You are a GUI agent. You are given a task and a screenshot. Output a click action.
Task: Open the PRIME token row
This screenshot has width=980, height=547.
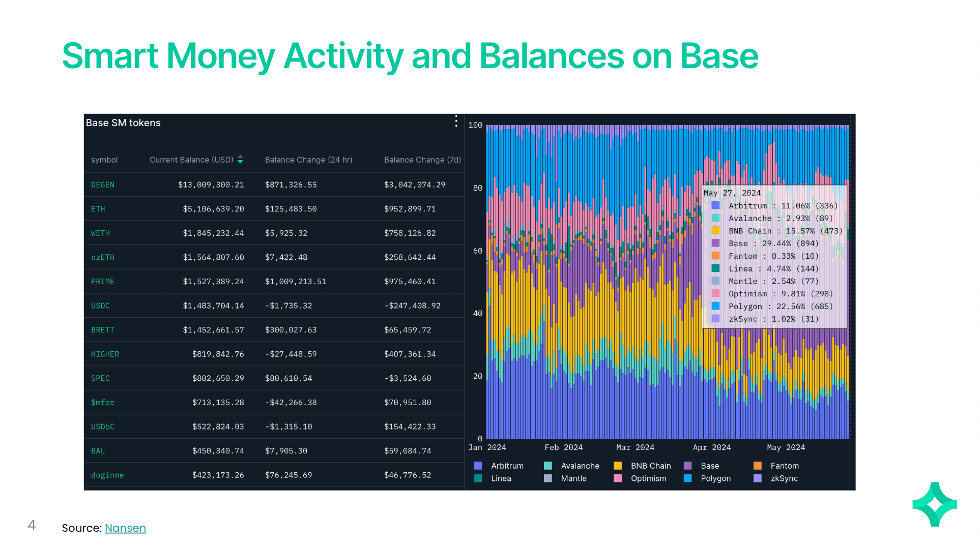click(x=103, y=282)
